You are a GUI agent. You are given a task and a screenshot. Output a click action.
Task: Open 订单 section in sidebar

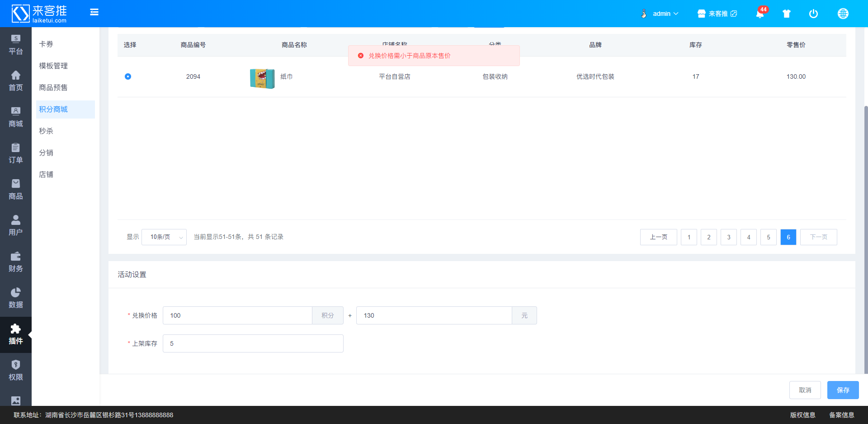16,153
